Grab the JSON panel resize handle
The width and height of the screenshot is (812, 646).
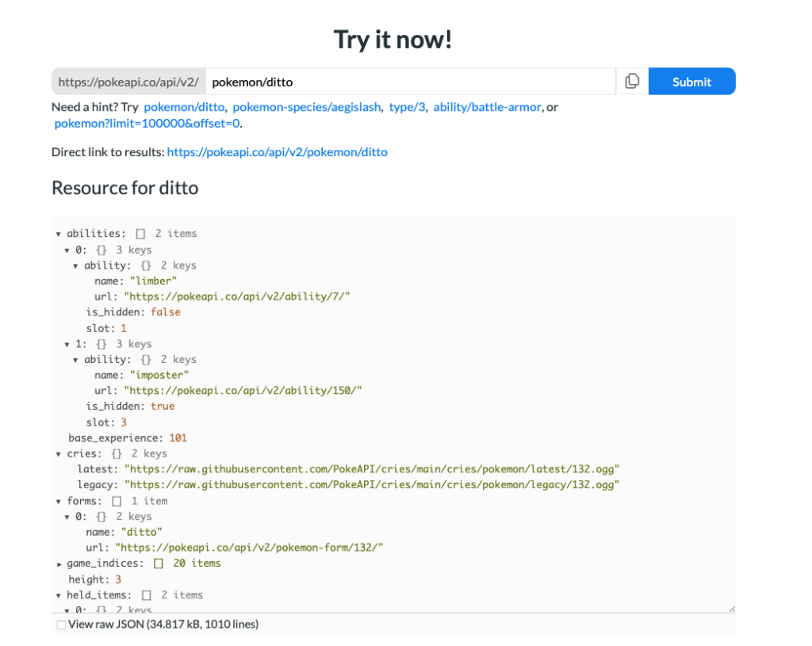click(x=732, y=610)
